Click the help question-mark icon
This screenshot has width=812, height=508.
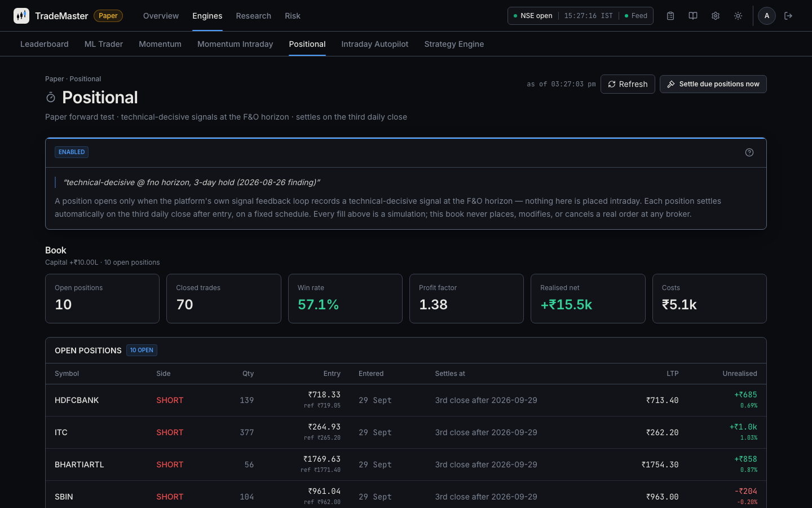tap(749, 152)
